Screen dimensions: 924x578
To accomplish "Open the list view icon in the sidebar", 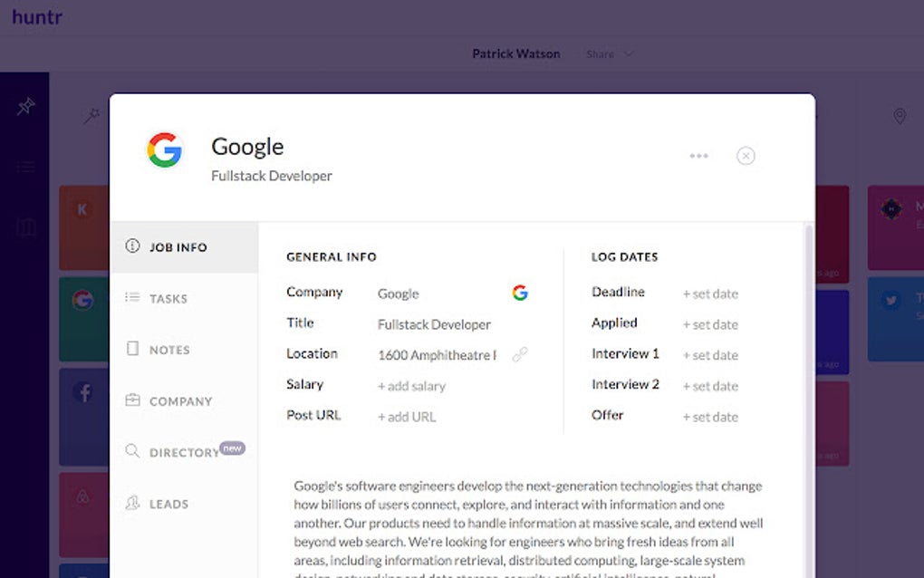I will click(x=24, y=166).
